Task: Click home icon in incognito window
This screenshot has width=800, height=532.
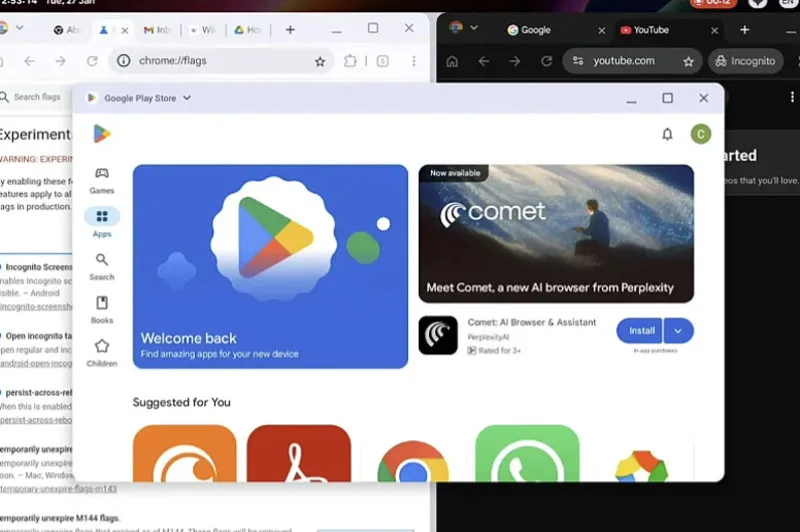Action: [x=452, y=61]
